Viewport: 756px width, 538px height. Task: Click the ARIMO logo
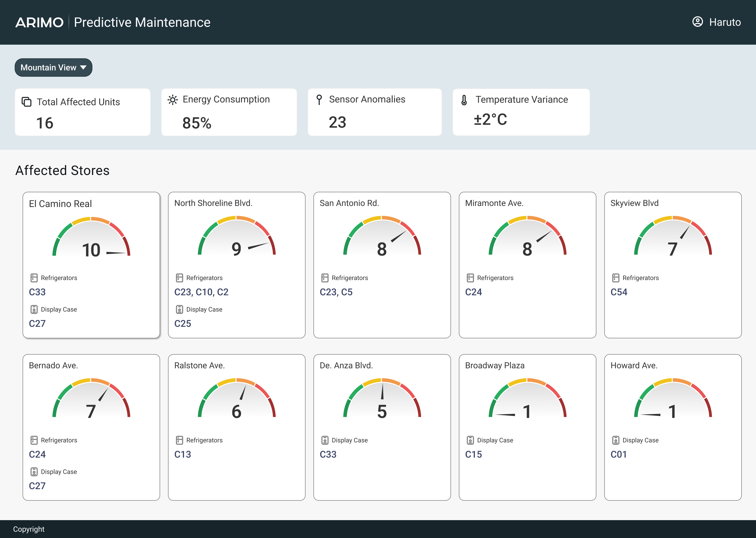[39, 23]
